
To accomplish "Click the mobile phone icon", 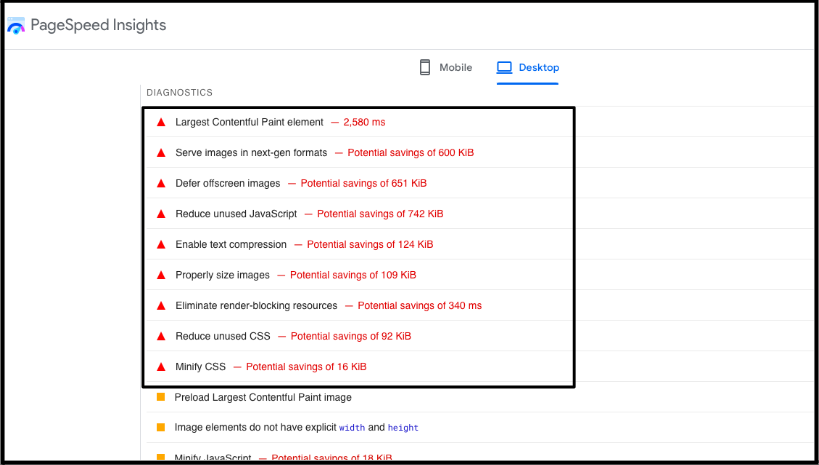I will (425, 67).
